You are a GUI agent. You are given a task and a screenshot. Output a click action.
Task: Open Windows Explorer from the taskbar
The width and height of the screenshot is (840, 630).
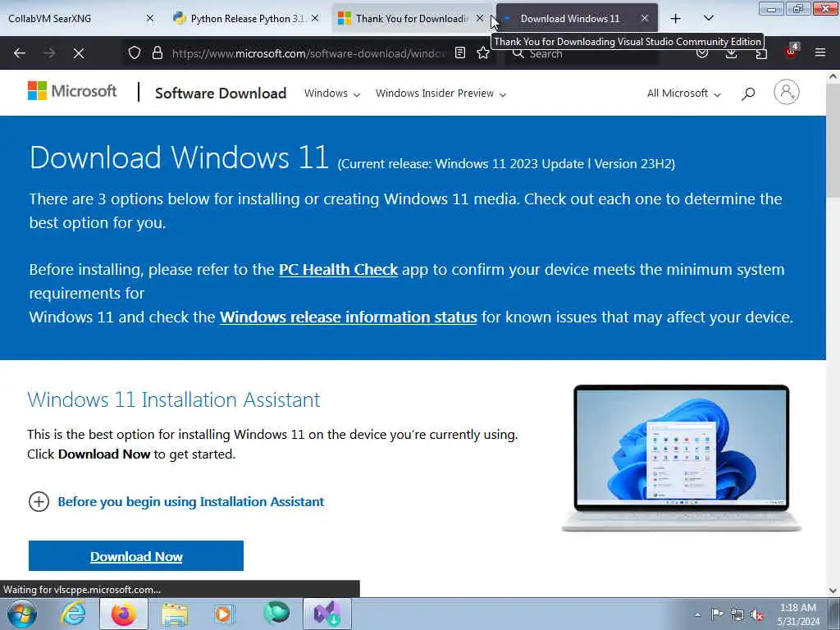[176, 614]
